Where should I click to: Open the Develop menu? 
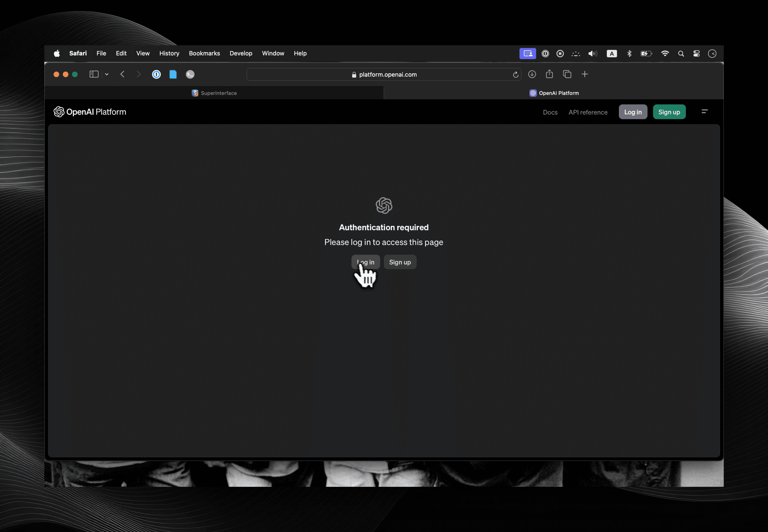point(241,53)
